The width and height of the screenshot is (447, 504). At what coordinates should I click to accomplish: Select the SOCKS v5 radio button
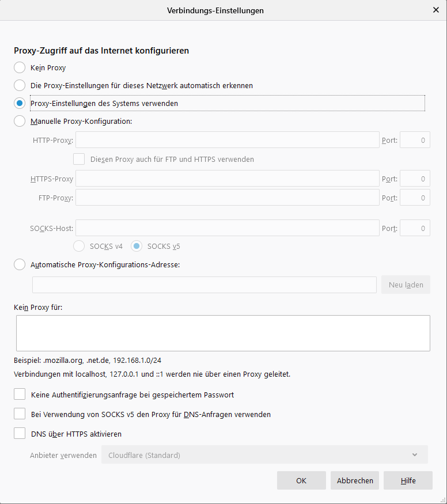(137, 246)
